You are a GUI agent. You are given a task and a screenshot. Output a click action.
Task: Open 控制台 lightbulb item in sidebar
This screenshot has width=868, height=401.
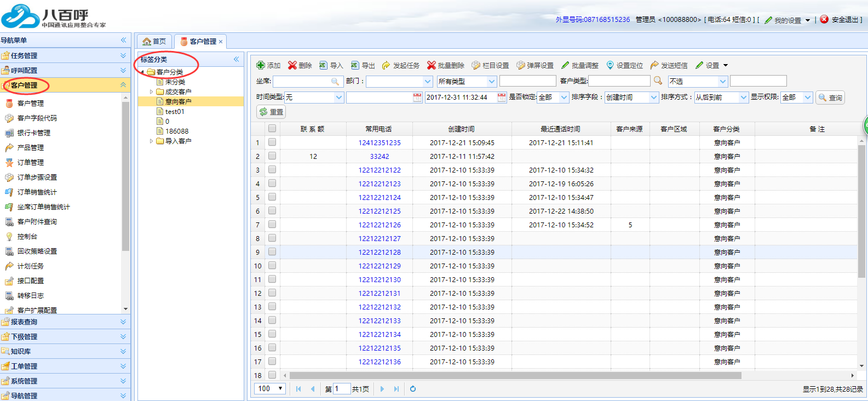coord(27,236)
